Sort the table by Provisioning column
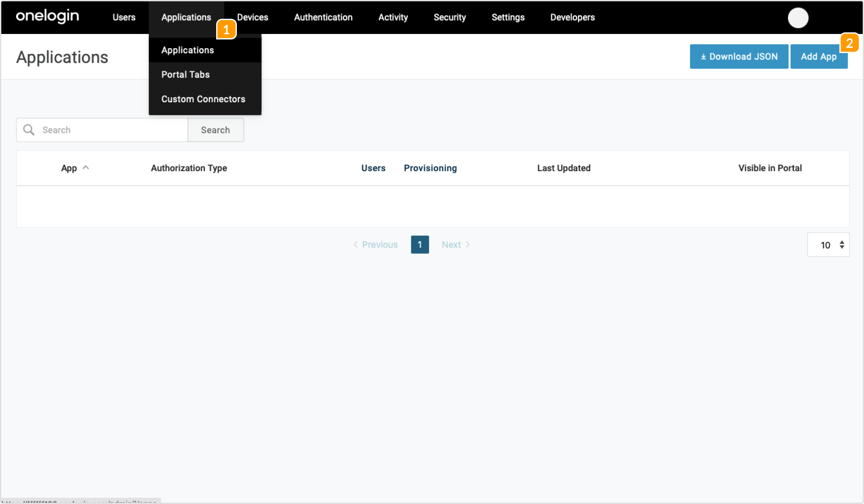The image size is (864, 504). point(430,168)
